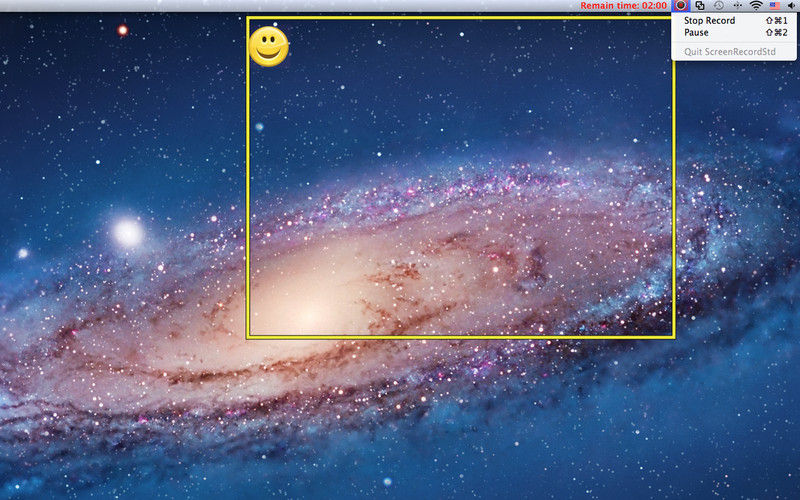800x500 pixels.
Task: Click Quit ScreenRecordStd menu entry
Action: tap(734, 52)
